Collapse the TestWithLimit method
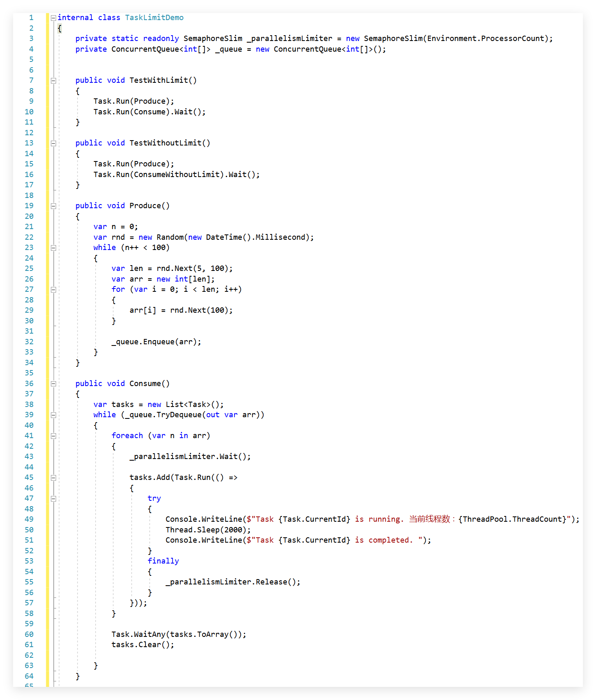Screen dimensions: 596x700 53,81
